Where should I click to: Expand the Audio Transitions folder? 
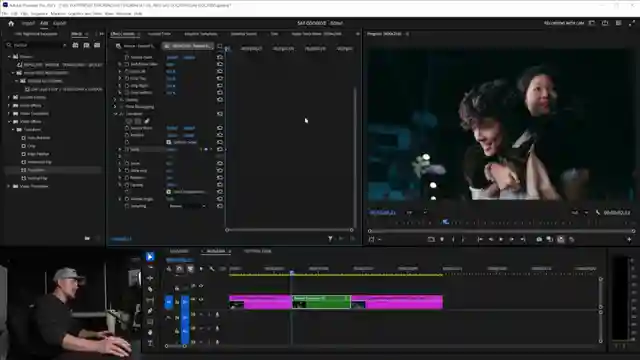click(9, 113)
